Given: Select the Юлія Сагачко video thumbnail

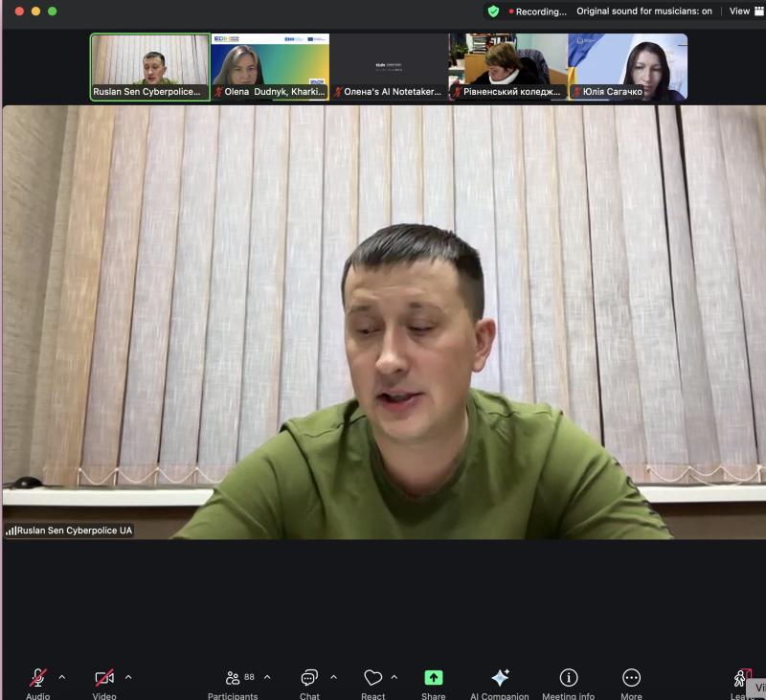Looking at the screenshot, I should pyautogui.click(x=628, y=67).
